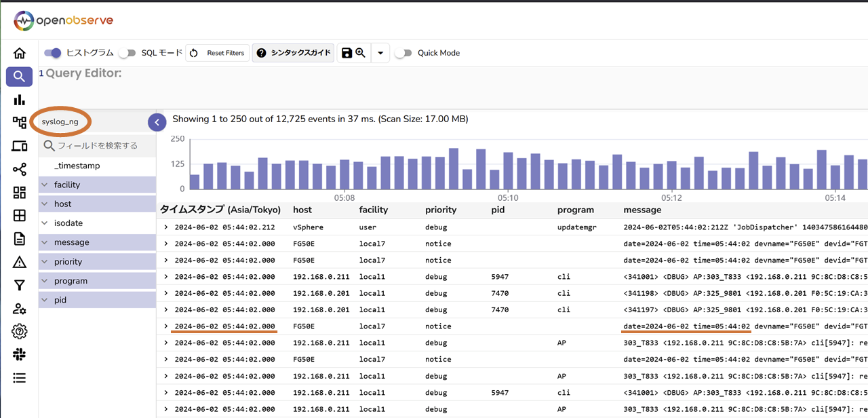The image size is (868, 418).
Task: Click the user facility cell
Action: click(368, 227)
